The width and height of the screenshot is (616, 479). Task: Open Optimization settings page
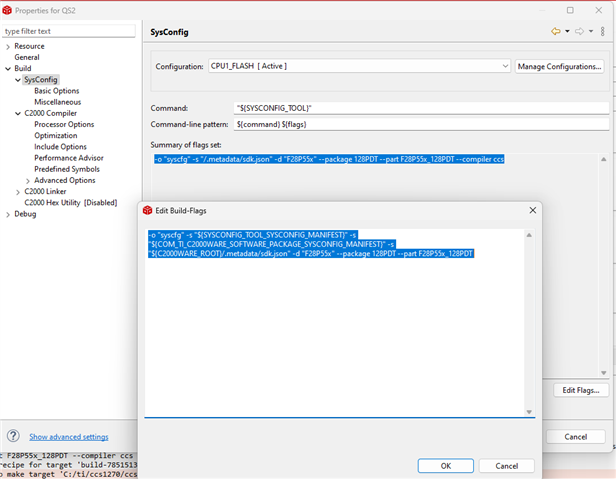(55, 136)
